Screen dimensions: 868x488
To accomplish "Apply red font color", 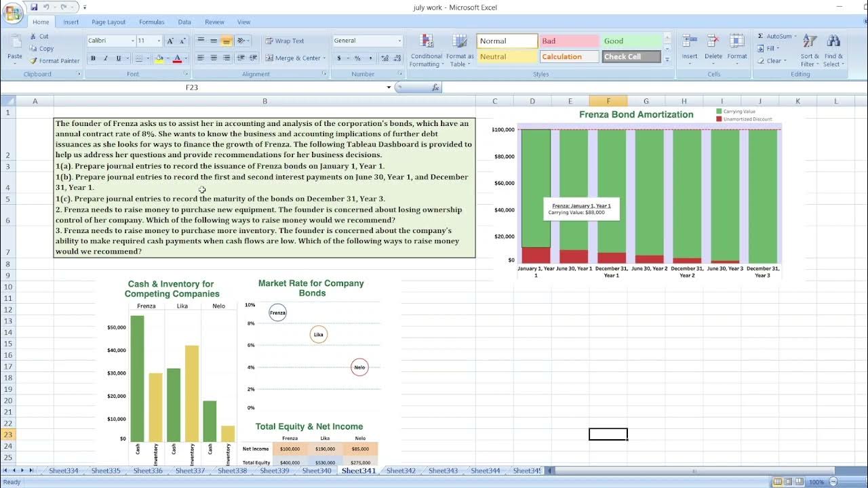I will coord(177,58).
